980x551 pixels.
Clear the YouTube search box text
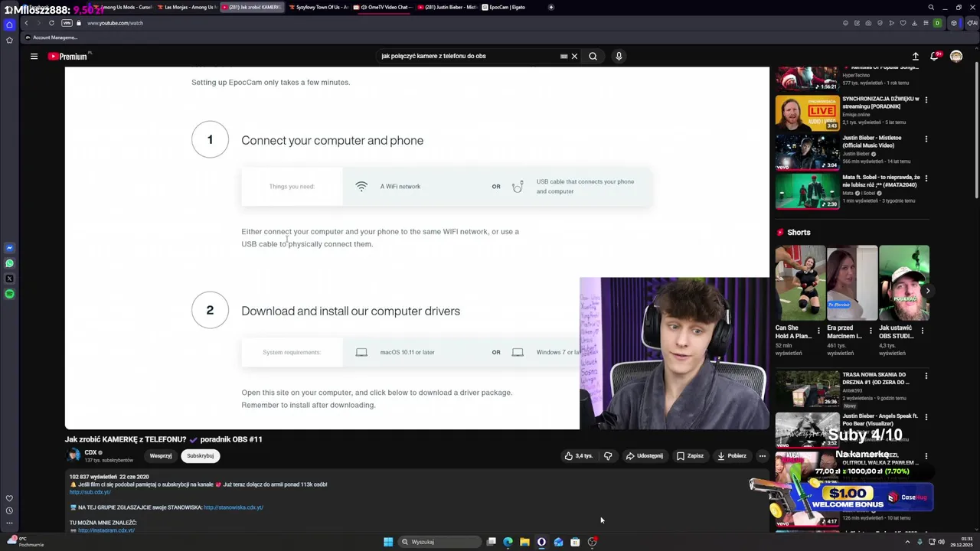pyautogui.click(x=574, y=56)
